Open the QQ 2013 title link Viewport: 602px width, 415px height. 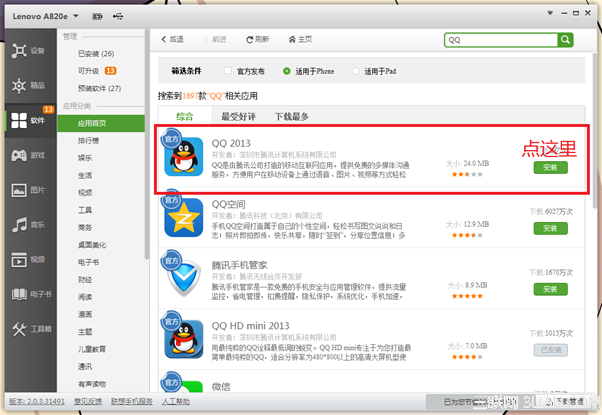click(x=231, y=143)
